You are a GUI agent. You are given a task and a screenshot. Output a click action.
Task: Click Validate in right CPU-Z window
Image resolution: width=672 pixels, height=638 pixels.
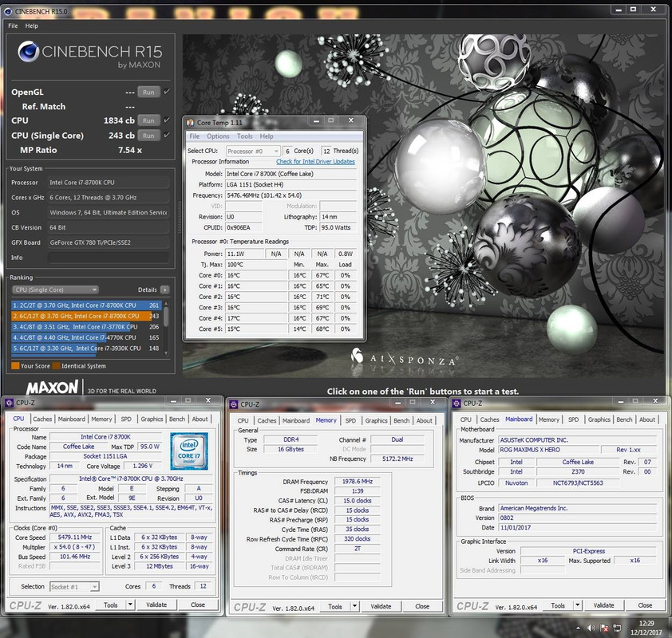coord(604,606)
